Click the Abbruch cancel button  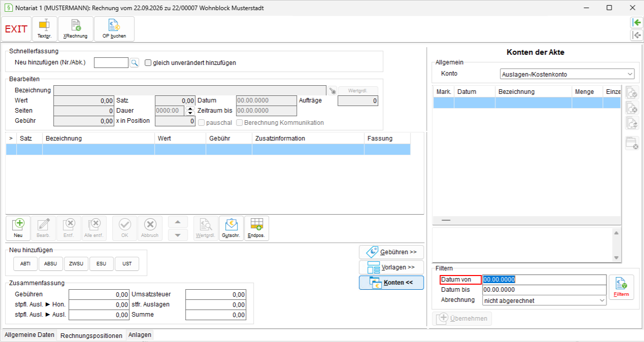tap(150, 228)
